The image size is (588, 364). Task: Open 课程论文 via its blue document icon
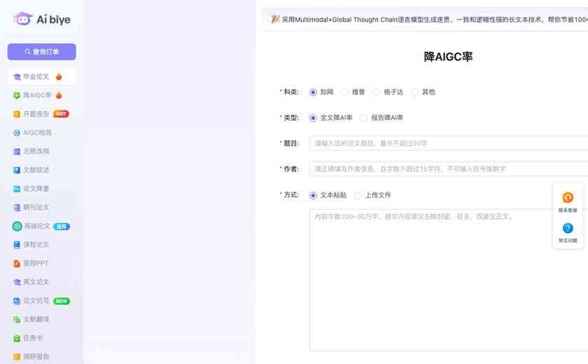(17, 245)
